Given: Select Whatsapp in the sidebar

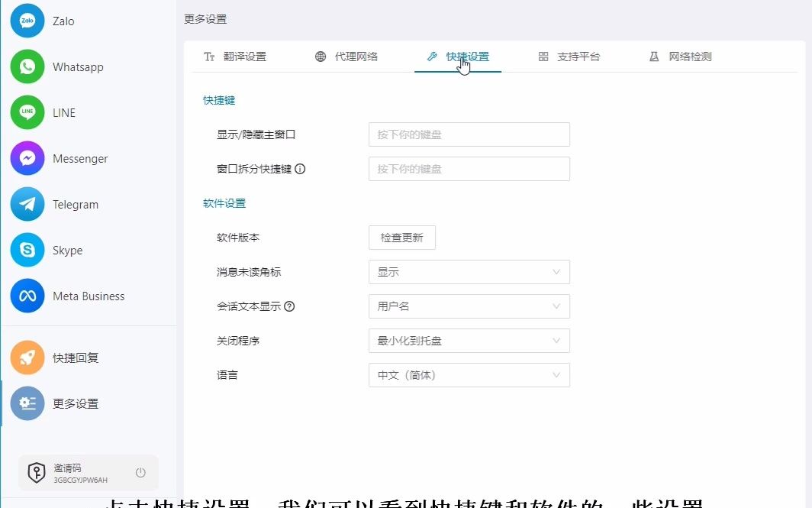Looking at the screenshot, I should [27, 67].
